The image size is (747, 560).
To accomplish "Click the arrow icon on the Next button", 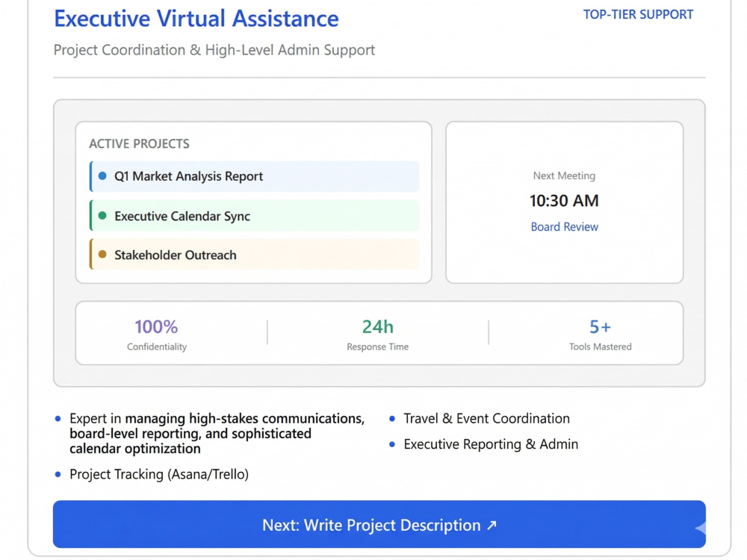I will [492, 525].
